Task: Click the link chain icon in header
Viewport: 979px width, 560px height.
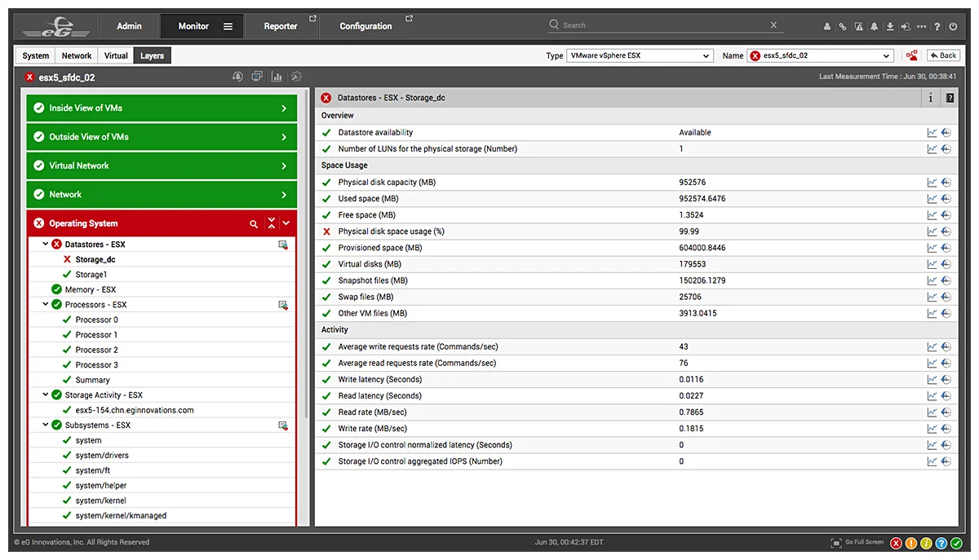Action: pos(843,26)
